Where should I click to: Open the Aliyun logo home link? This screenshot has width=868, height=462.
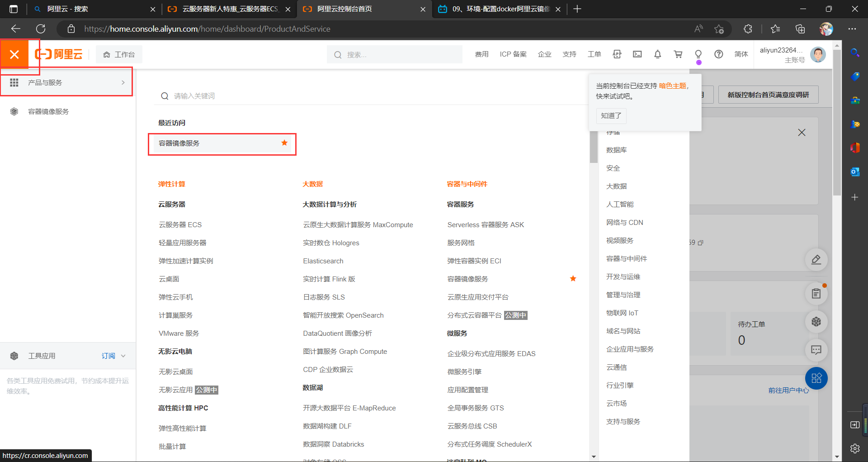point(59,55)
